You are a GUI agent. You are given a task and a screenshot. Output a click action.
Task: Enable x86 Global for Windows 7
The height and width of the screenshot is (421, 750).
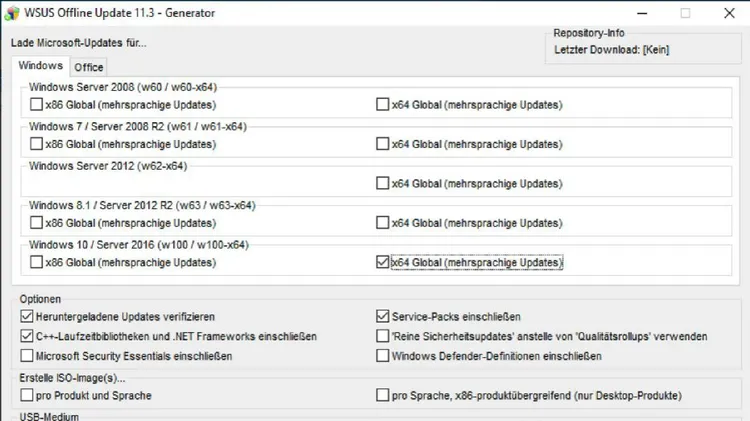(x=36, y=144)
